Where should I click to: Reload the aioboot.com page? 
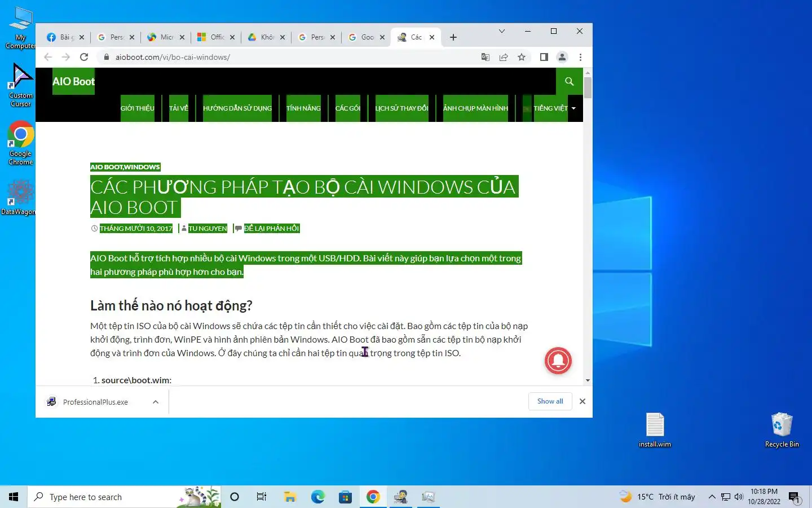click(x=84, y=57)
